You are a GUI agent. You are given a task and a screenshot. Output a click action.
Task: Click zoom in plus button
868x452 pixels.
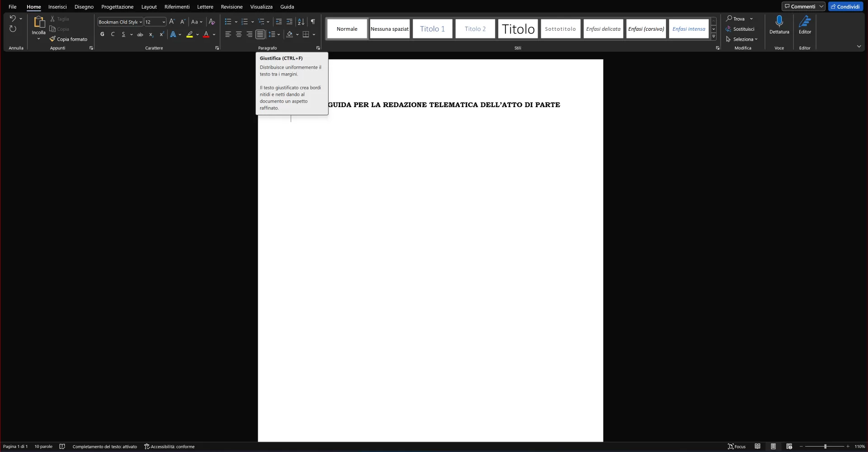click(848, 447)
